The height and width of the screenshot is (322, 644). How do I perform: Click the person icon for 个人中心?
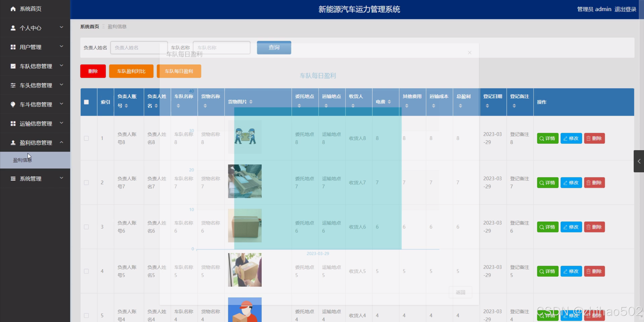coord(13,28)
